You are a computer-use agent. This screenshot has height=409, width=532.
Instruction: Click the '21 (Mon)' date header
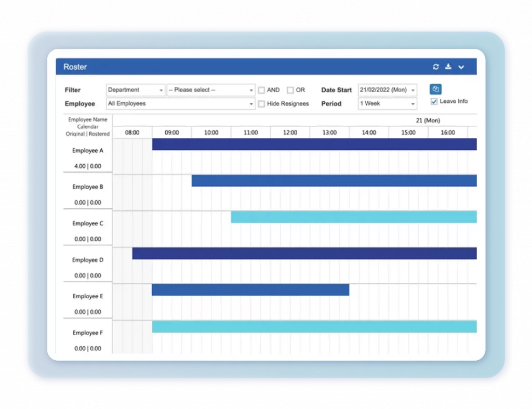[428, 121]
